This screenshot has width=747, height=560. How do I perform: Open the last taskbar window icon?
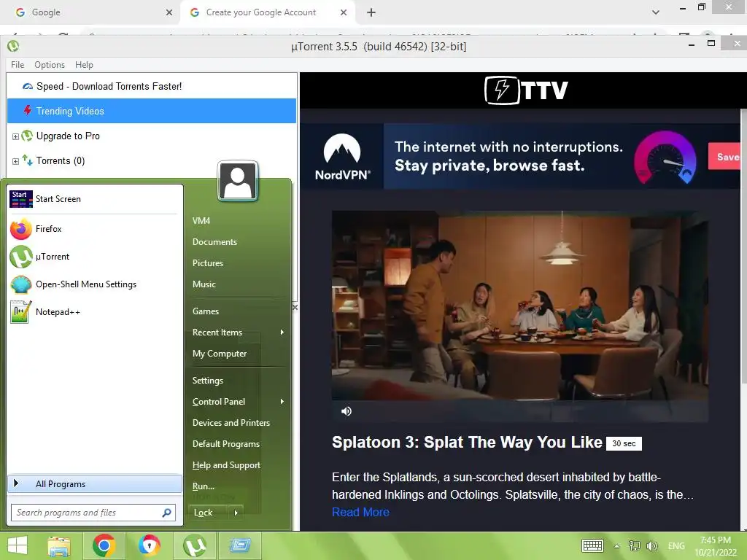pyautogui.click(x=239, y=545)
